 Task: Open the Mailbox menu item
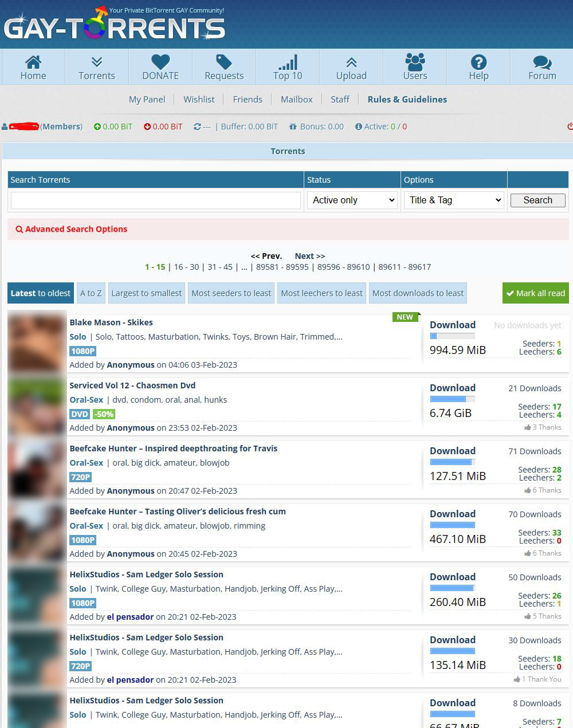[x=297, y=99]
